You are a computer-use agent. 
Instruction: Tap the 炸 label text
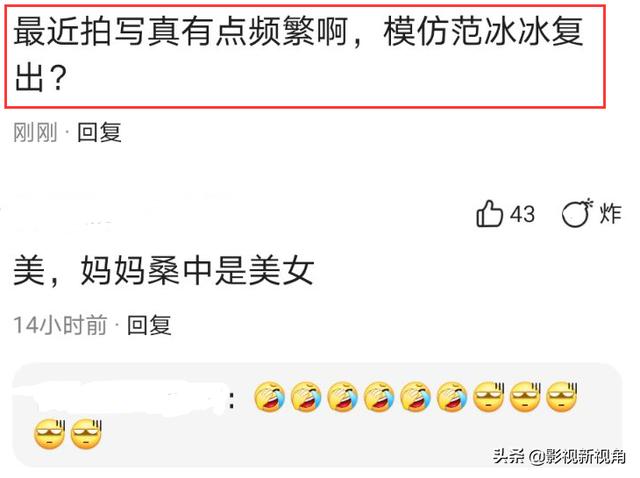pyautogui.click(x=611, y=213)
